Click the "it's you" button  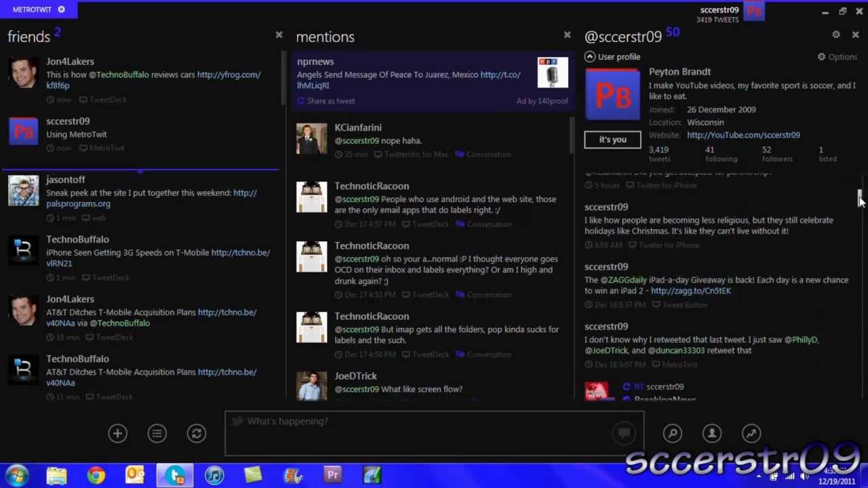pyautogui.click(x=612, y=140)
